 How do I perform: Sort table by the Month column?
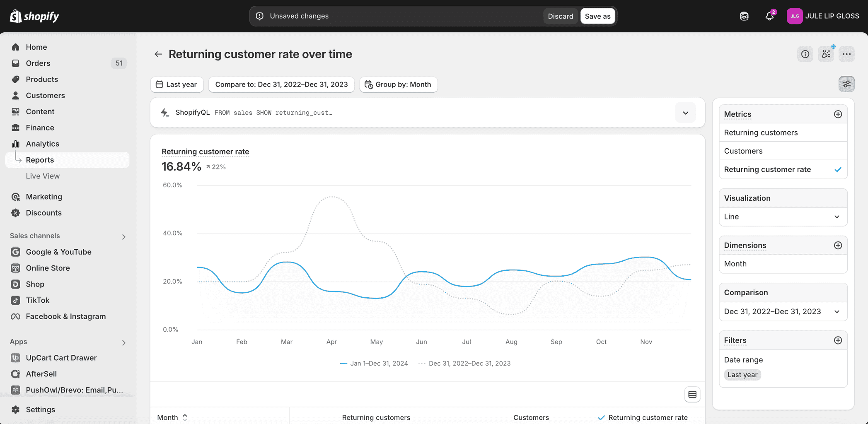[172, 417]
